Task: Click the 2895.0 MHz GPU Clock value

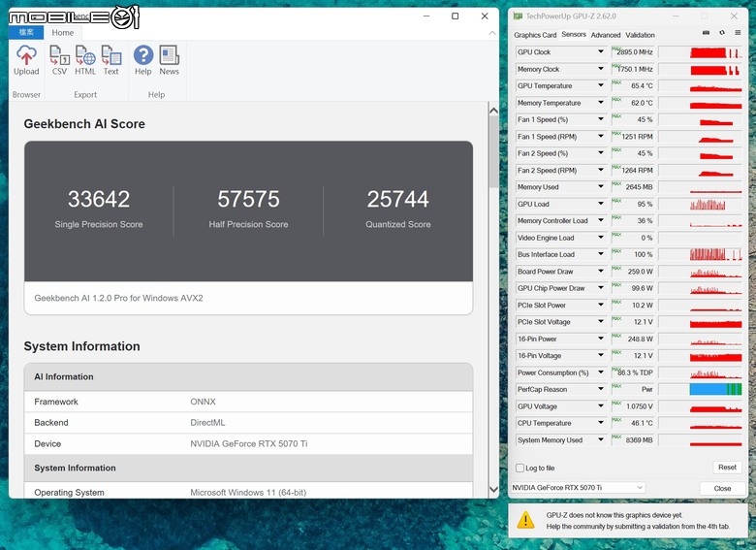Action: pyautogui.click(x=635, y=52)
